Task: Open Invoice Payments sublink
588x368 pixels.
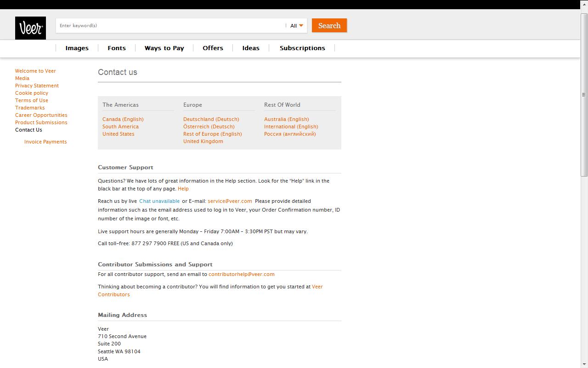Action: pos(45,142)
